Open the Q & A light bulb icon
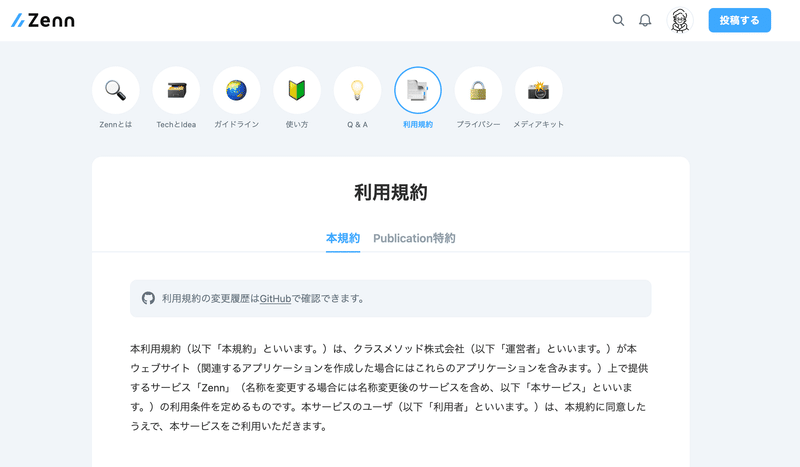The width and height of the screenshot is (800, 467). (357, 90)
